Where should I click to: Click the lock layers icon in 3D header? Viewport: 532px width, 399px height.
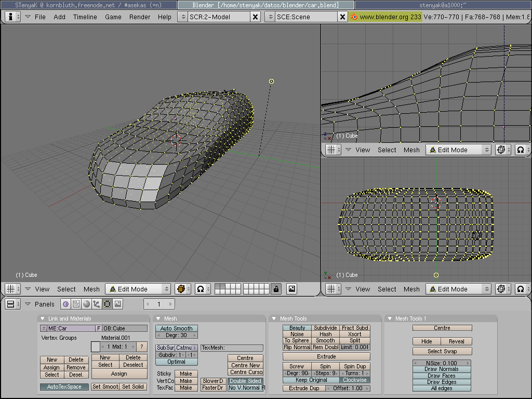(276, 289)
